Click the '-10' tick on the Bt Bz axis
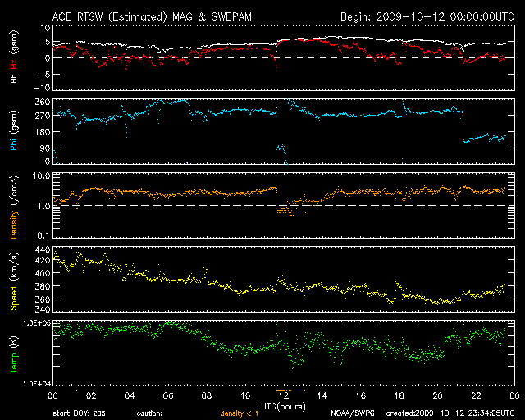The width and height of the screenshot is (525, 420). point(42,88)
